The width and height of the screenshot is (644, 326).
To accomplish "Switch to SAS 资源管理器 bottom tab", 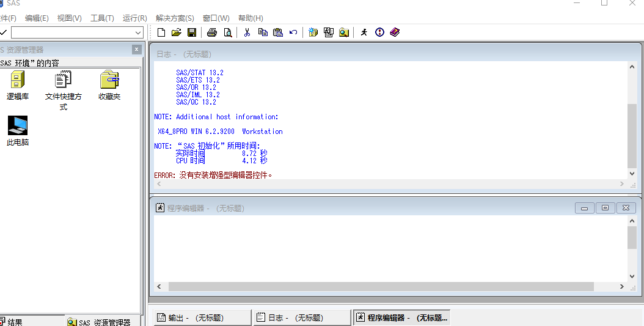I will click(103, 322).
